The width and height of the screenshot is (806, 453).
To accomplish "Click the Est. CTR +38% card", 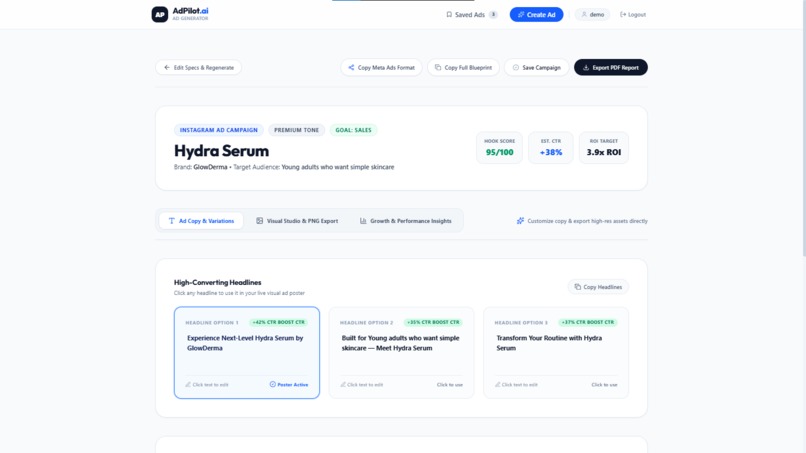I will [x=551, y=148].
